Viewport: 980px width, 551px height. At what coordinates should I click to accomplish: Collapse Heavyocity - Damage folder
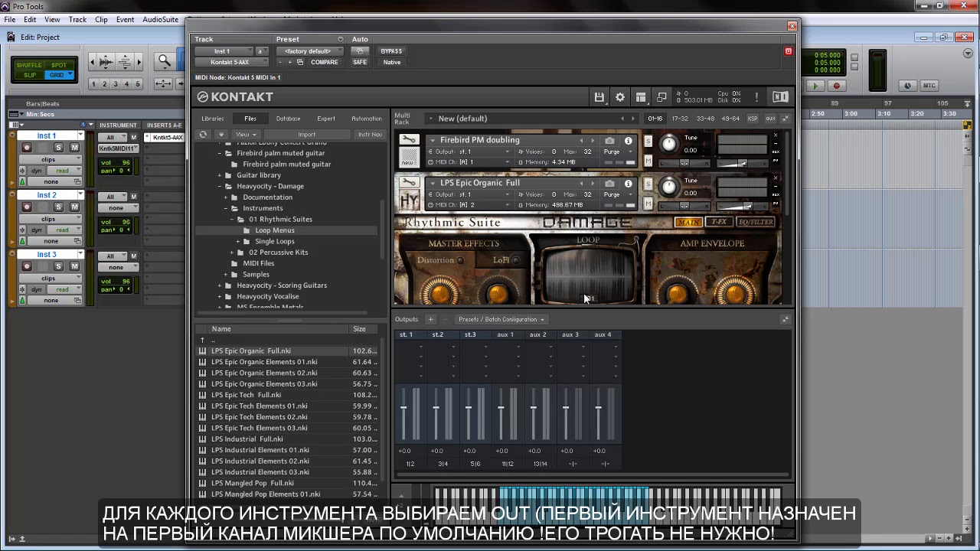(219, 186)
